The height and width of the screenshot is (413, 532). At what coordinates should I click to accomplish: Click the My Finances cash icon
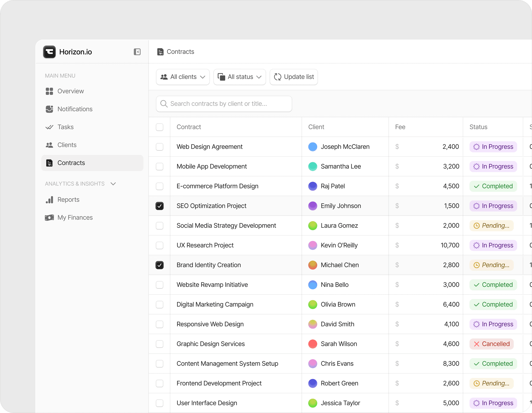pyautogui.click(x=49, y=218)
